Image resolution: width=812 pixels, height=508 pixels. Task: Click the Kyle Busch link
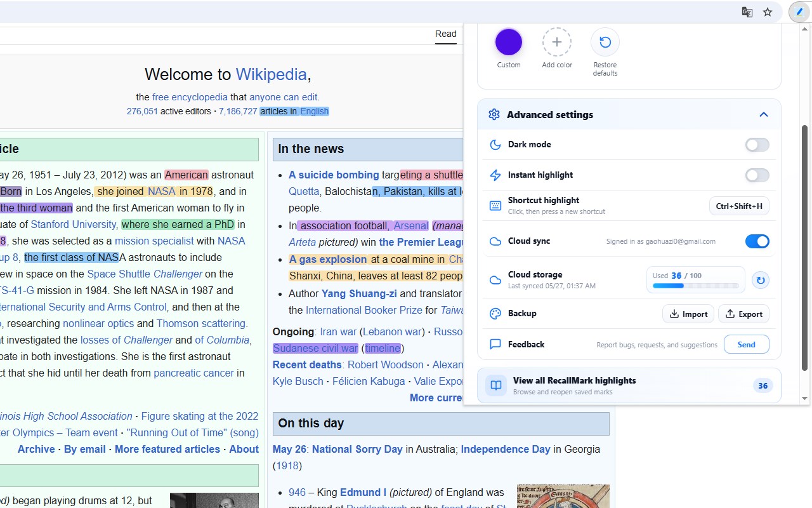click(x=298, y=381)
